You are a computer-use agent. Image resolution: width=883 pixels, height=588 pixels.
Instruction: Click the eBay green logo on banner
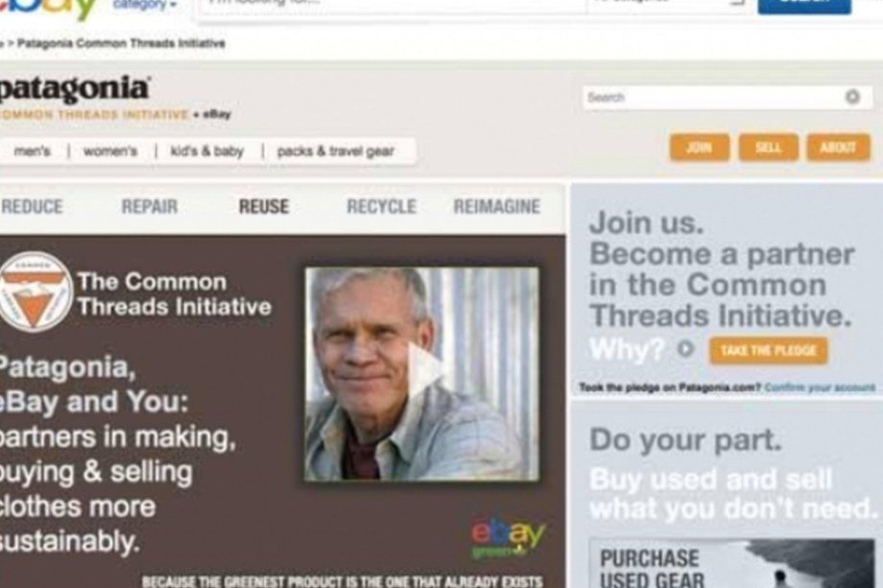click(508, 539)
